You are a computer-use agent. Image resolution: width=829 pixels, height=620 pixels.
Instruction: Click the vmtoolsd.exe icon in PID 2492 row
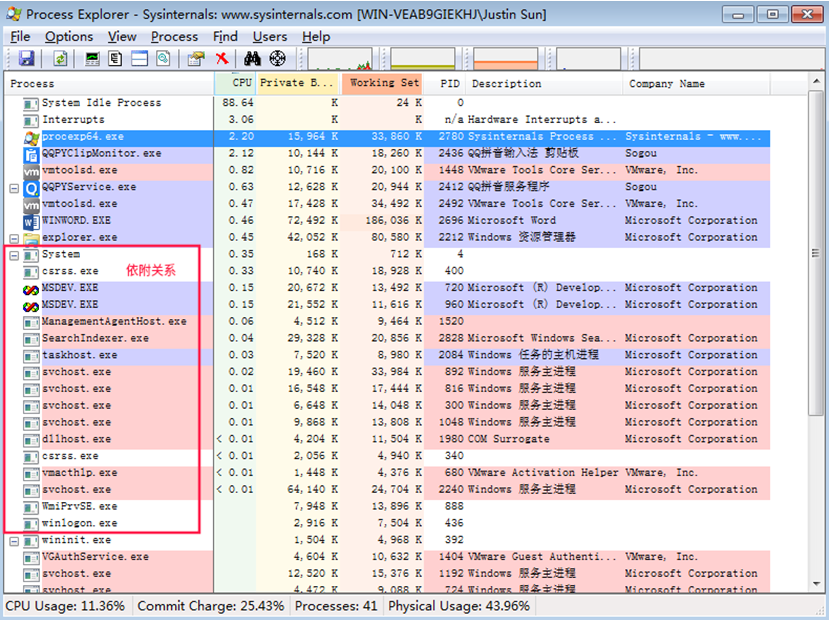31,205
